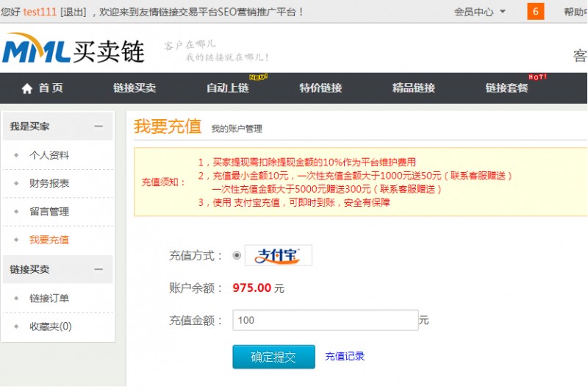The height and width of the screenshot is (392, 588).
Task: Go to 自动上链 navigation item
Action: click(x=228, y=88)
